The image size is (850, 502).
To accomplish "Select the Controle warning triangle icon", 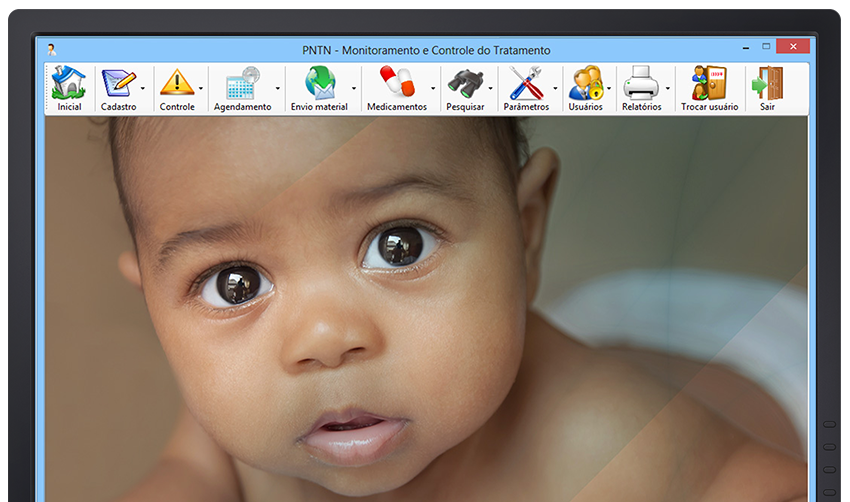I will tap(177, 83).
